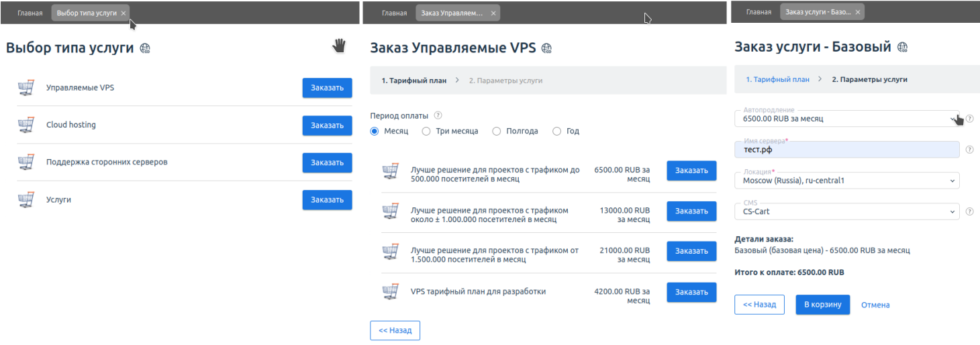Select Год payment period
Screen dimensions: 980x345
click(556, 132)
